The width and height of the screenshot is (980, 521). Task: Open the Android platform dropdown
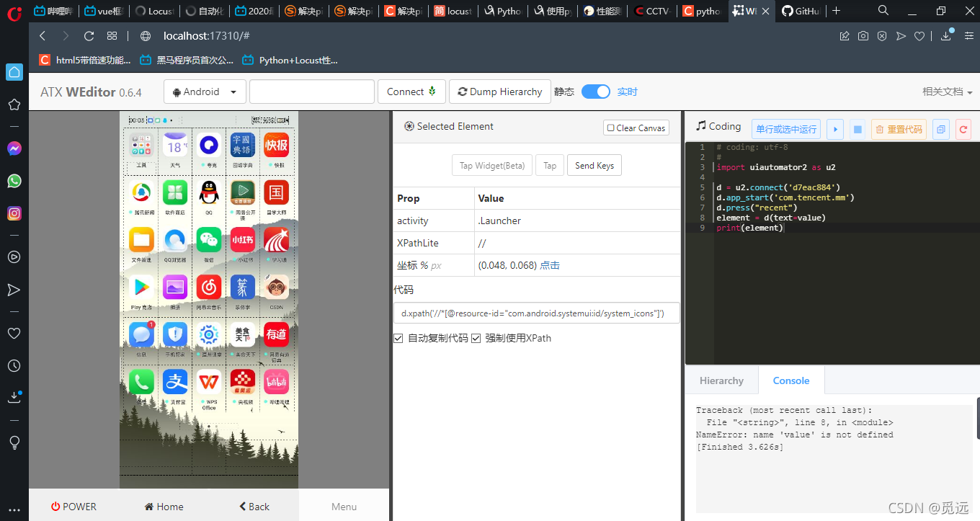tap(205, 92)
